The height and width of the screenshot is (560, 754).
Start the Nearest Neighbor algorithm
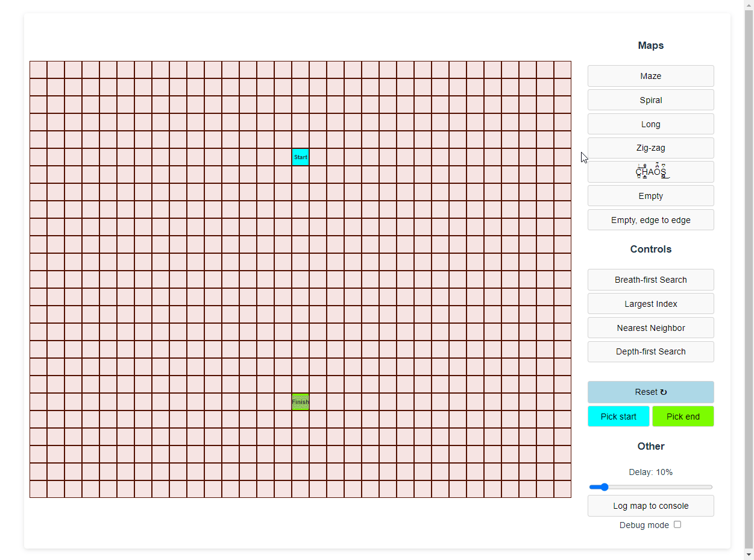[650, 328]
